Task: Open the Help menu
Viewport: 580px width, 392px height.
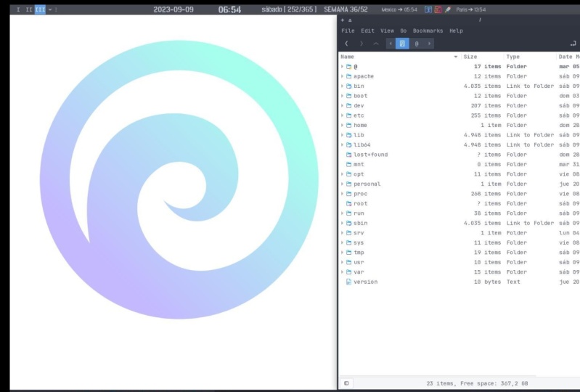Action: 456,30
